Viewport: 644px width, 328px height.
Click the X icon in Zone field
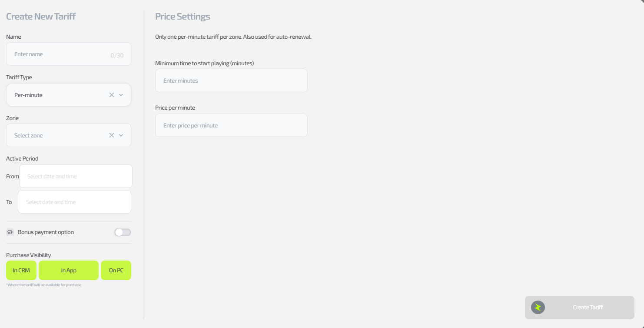click(112, 135)
